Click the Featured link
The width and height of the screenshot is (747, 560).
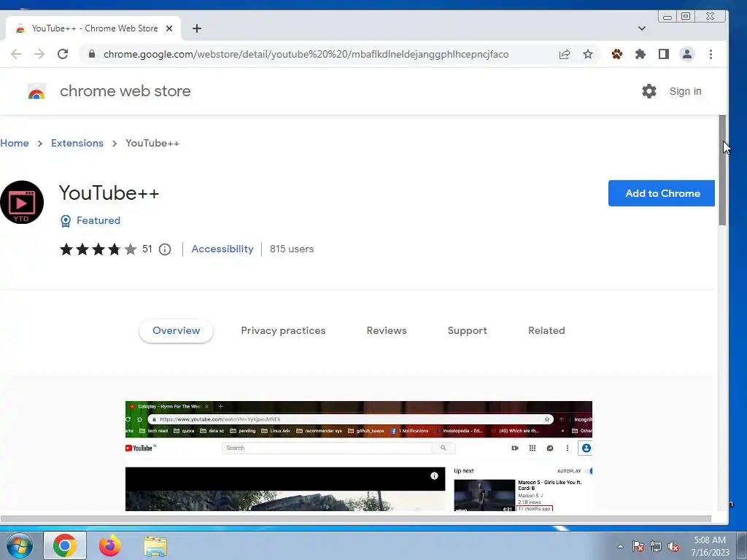(98, 220)
